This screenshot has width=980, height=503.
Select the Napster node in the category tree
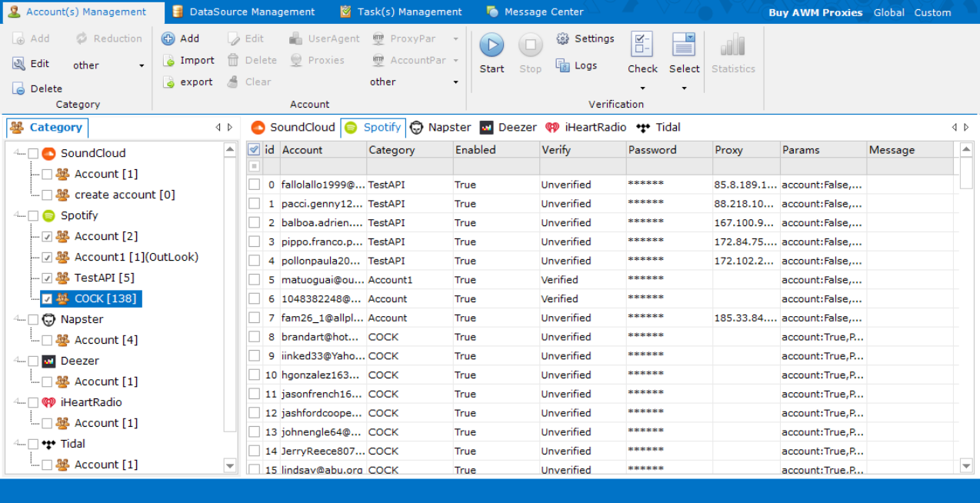[x=82, y=319]
